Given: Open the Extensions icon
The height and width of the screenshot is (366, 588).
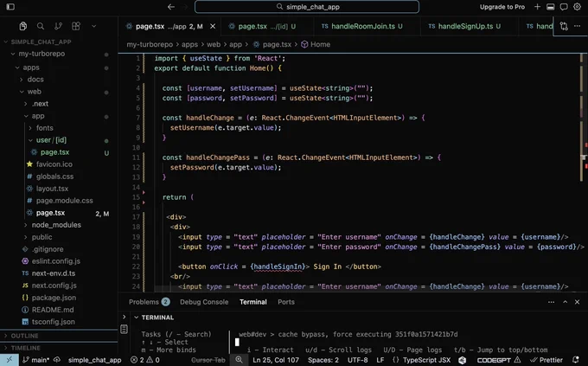Looking at the screenshot, I should click(x=76, y=26).
